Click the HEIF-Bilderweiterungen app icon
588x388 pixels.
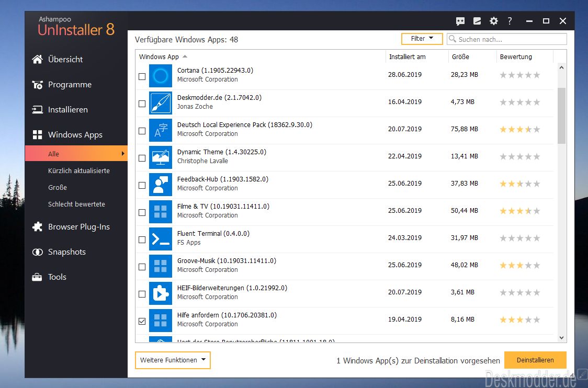pyautogui.click(x=161, y=293)
